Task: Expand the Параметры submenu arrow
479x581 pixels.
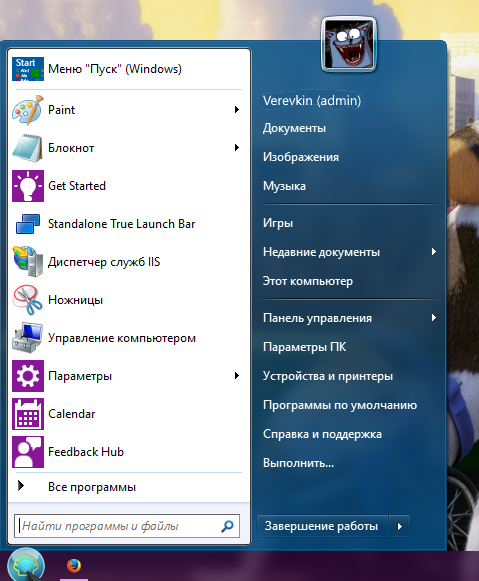Action: (237, 376)
